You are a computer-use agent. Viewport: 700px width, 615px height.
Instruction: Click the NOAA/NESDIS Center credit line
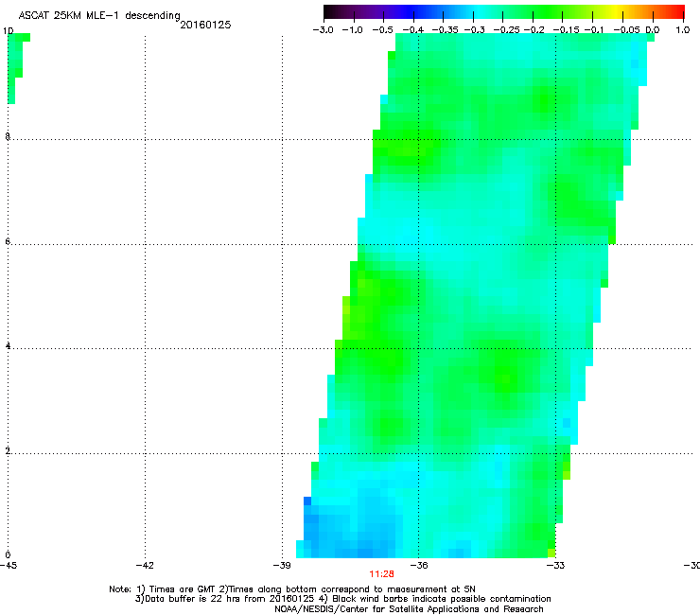tap(409, 609)
